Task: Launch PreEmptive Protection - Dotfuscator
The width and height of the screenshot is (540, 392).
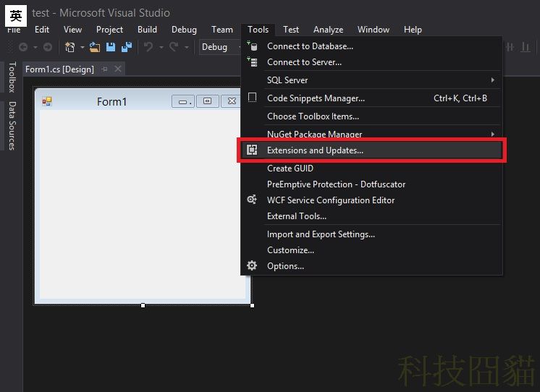Action: point(371,184)
